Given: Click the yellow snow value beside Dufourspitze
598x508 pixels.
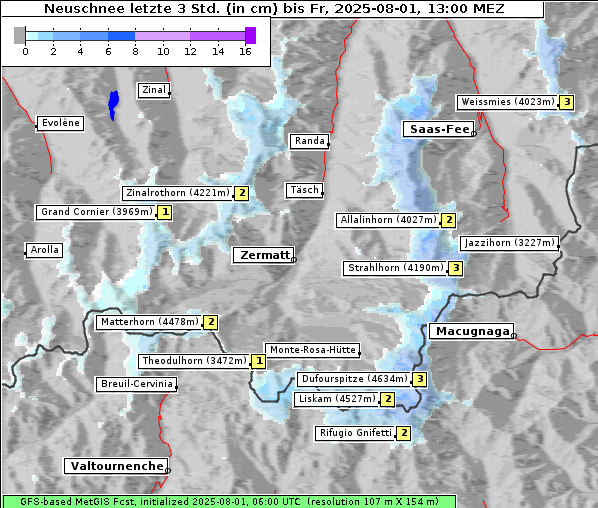Looking at the screenshot, I should pos(420,379).
